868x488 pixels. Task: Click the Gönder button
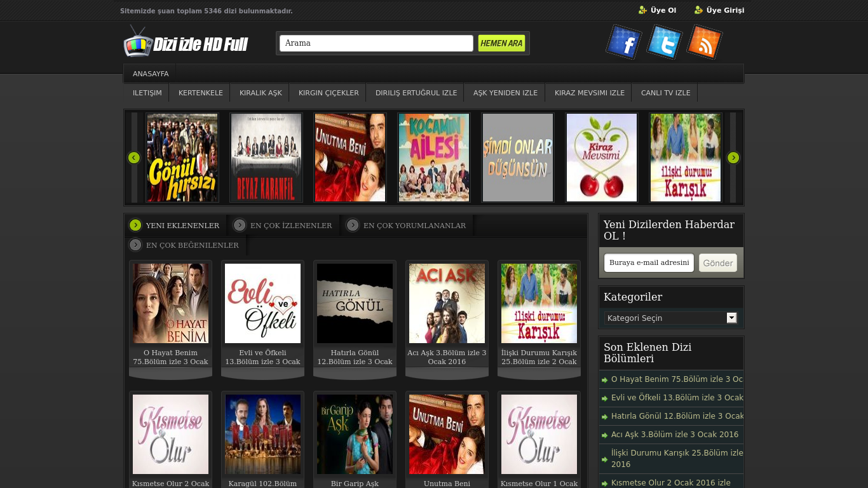point(718,263)
